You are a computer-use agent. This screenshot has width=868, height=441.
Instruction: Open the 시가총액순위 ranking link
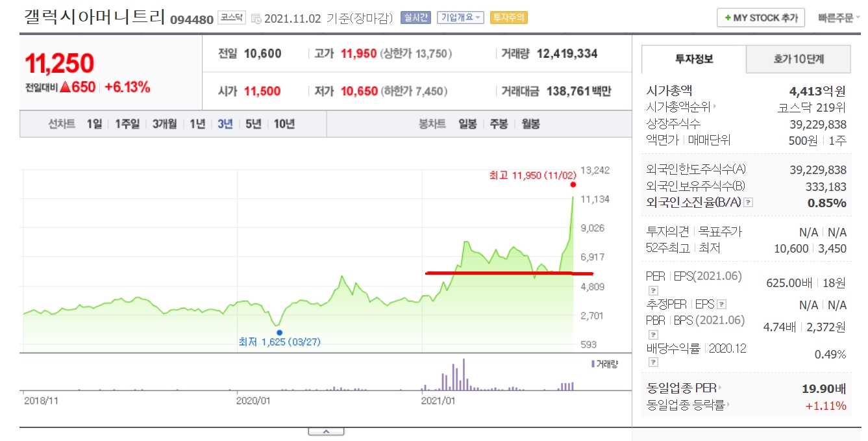pyautogui.click(x=682, y=107)
